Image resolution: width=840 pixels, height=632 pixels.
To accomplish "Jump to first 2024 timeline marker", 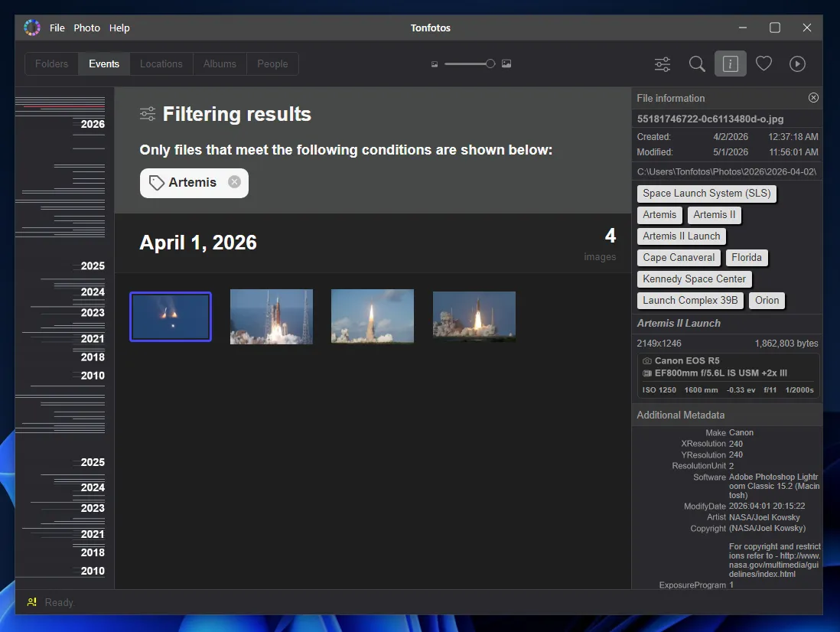I will click(93, 292).
